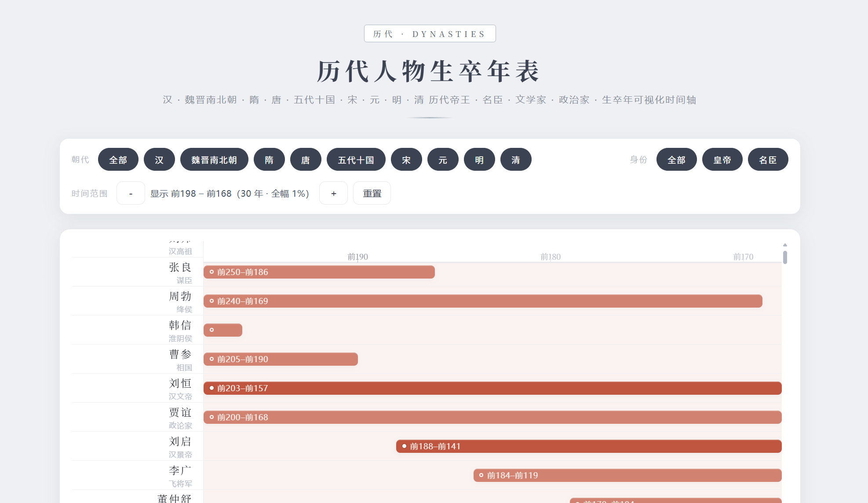Click the name 董仲舒 in the list
This screenshot has width=868, height=503.
175,499
